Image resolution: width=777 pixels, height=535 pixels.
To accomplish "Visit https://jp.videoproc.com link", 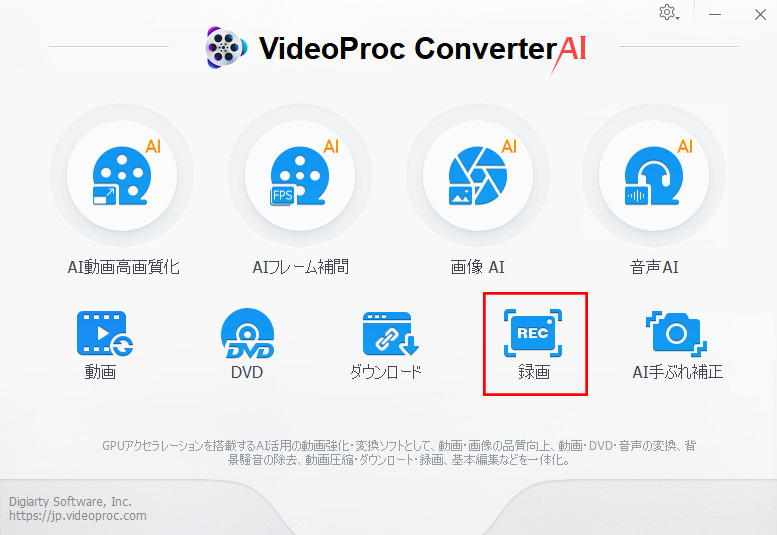I will 78,516.
